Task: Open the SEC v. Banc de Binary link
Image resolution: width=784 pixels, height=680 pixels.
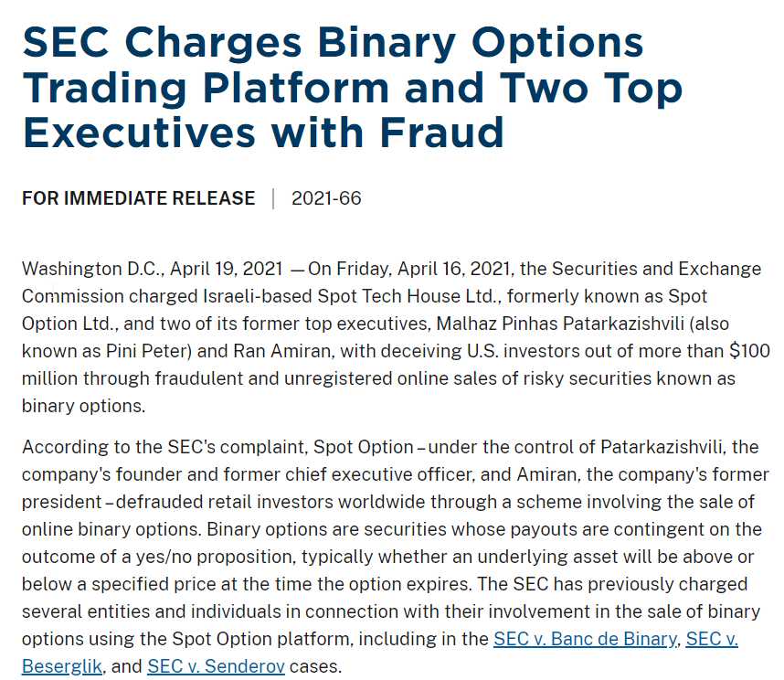Action: (x=586, y=639)
